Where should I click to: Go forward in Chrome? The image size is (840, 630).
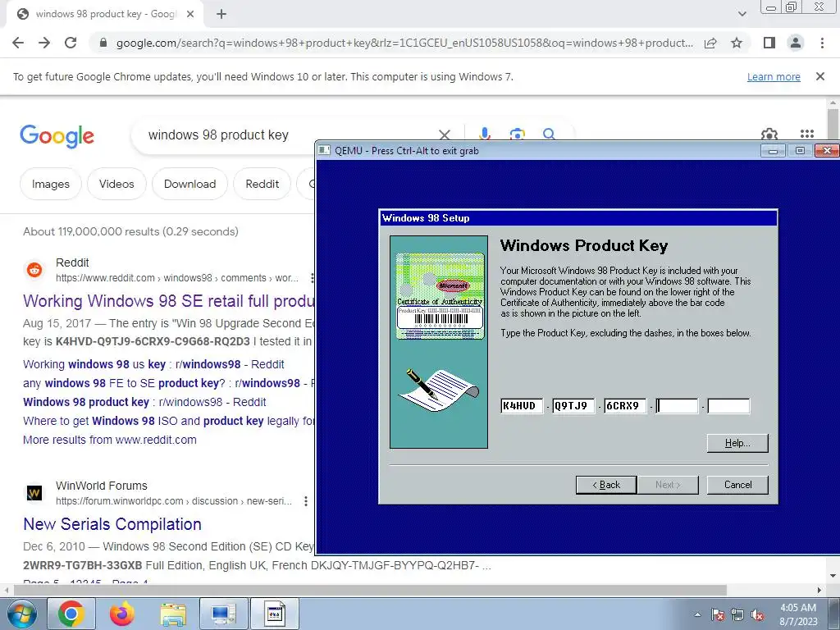coord(44,43)
